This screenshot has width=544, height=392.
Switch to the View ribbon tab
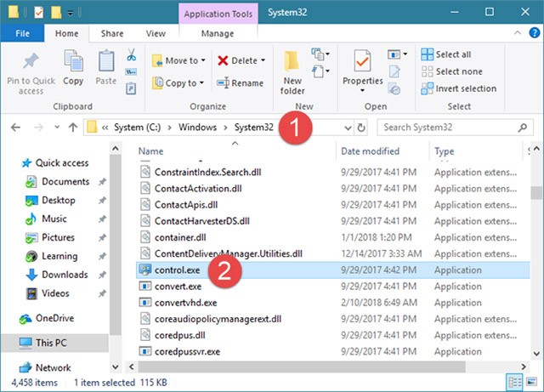pyautogui.click(x=156, y=33)
